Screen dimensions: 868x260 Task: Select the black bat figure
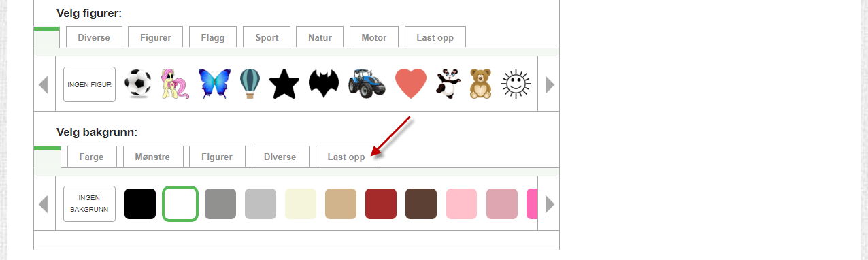click(x=324, y=84)
